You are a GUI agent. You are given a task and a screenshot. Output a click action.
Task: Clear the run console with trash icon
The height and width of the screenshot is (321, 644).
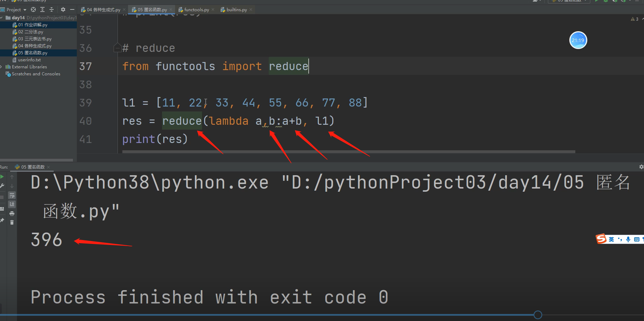tap(12, 223)
